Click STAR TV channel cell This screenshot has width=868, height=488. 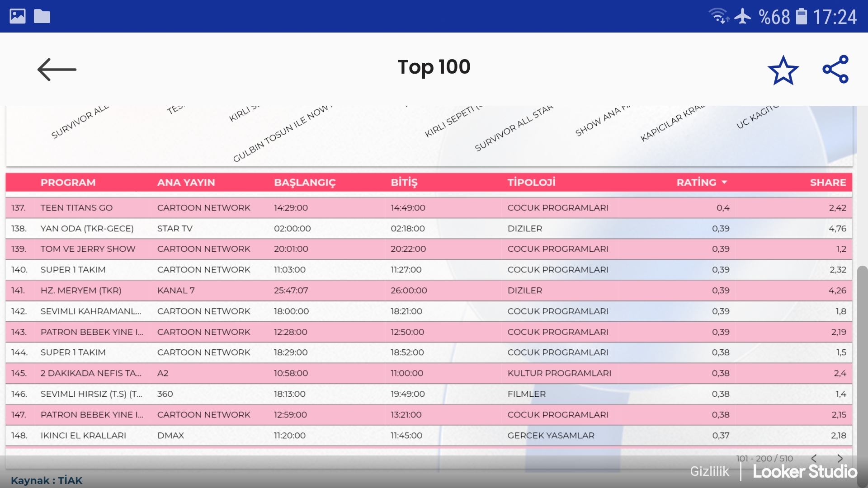[x=175, y=229]
